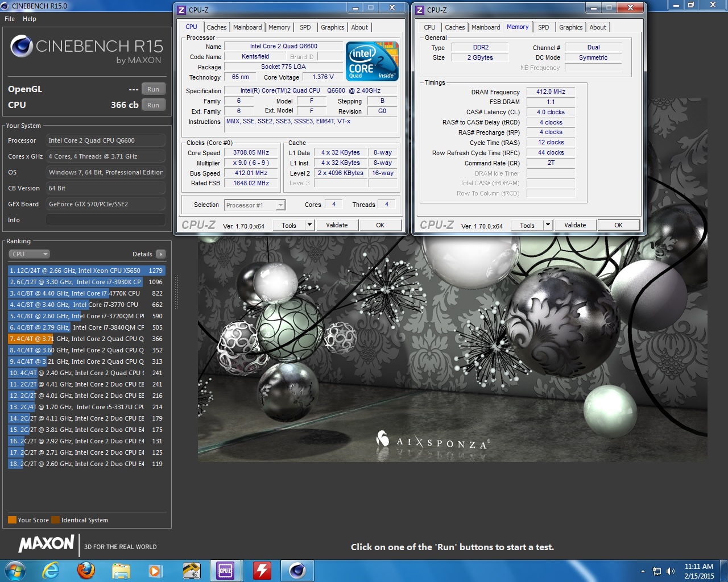Click the Processor field Intel Core 2 Quad
Screen dimensions: 728x582
click(106, 140)
